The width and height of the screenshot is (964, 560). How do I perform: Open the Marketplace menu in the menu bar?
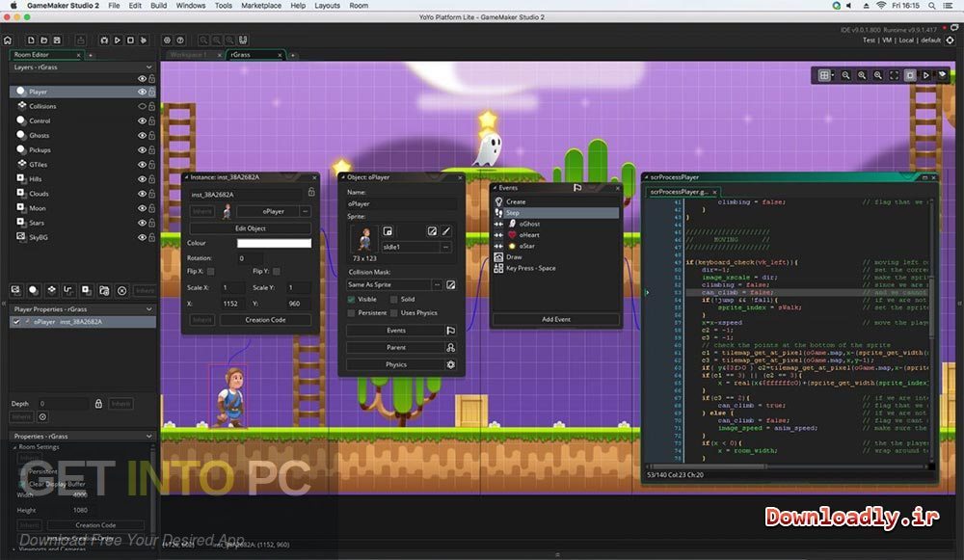coord(261,5)
